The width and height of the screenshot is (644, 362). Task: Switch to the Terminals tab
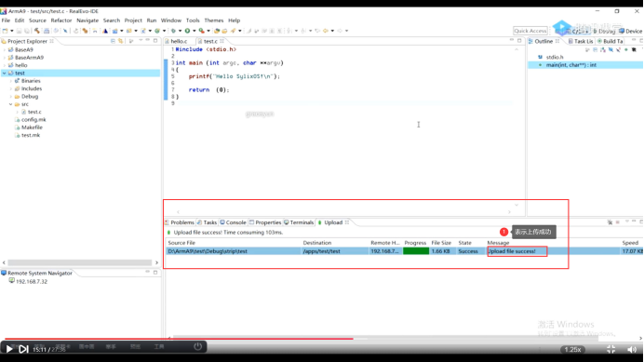point(299,222)
